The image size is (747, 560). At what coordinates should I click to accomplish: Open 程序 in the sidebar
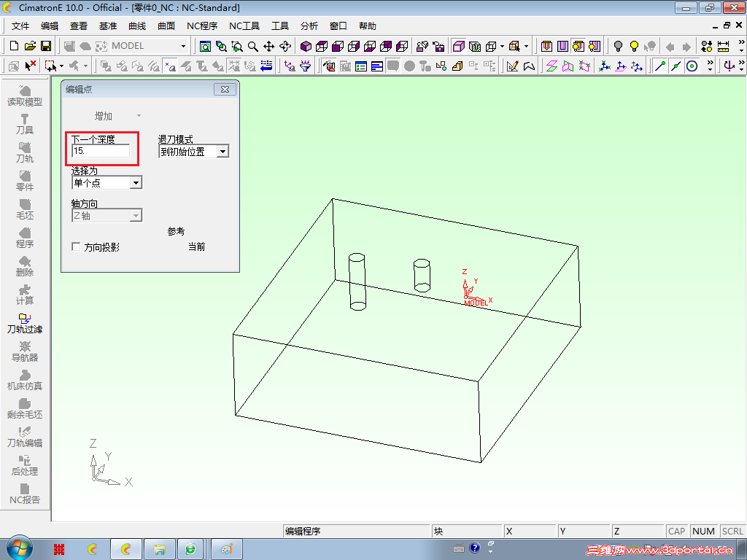coord(25,238)
